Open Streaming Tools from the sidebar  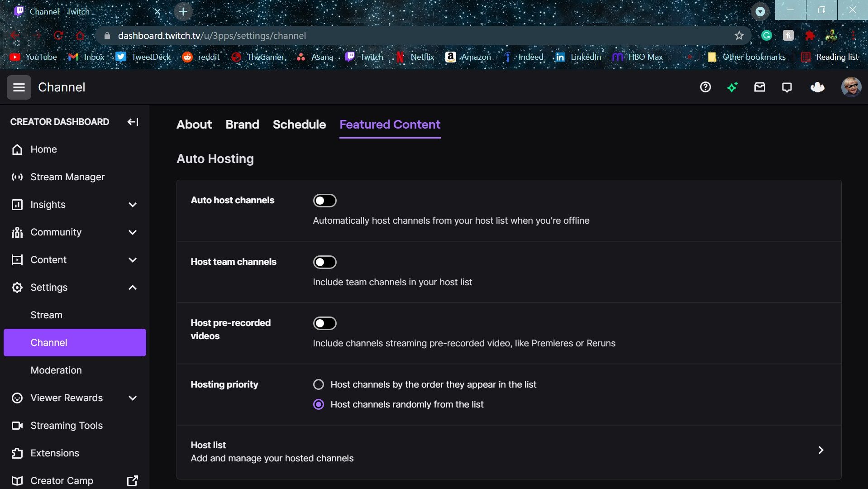pos(66,425)
